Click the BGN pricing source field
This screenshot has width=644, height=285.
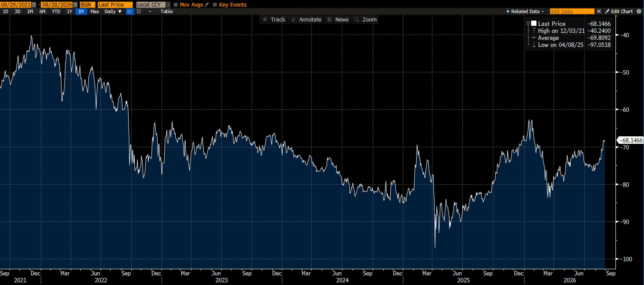click(x=87, y=5)
